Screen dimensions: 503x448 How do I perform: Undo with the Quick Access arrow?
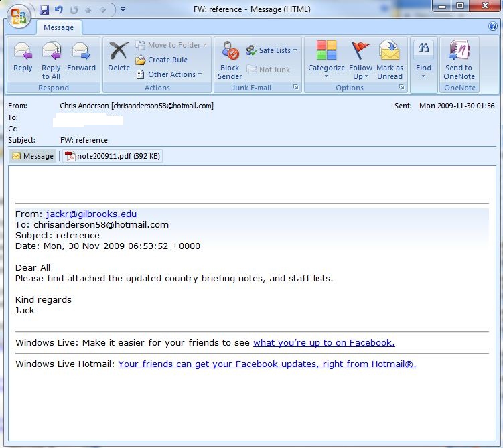coord(59,10)
